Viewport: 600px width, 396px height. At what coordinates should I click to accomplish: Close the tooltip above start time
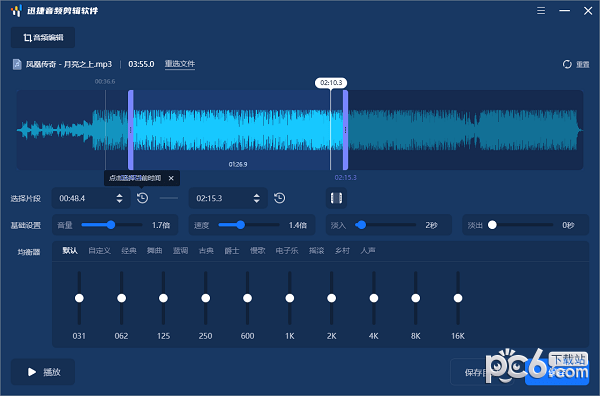171,178
